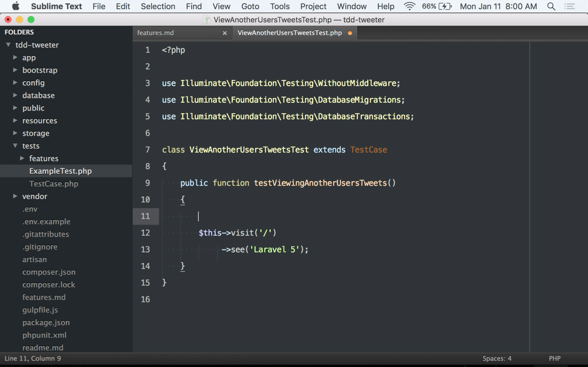Click the Apple menu icon

coord(16,6)
